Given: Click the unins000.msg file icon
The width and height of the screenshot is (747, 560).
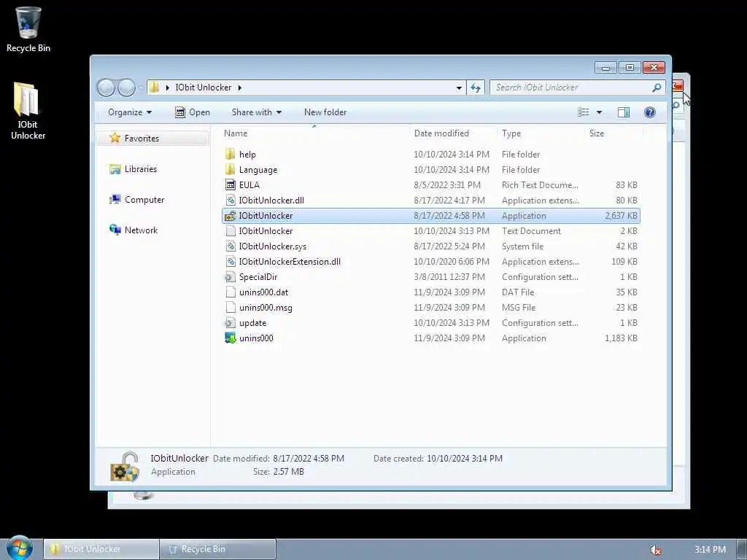Looking at the screenshot, I should click(x=230, y=308).
